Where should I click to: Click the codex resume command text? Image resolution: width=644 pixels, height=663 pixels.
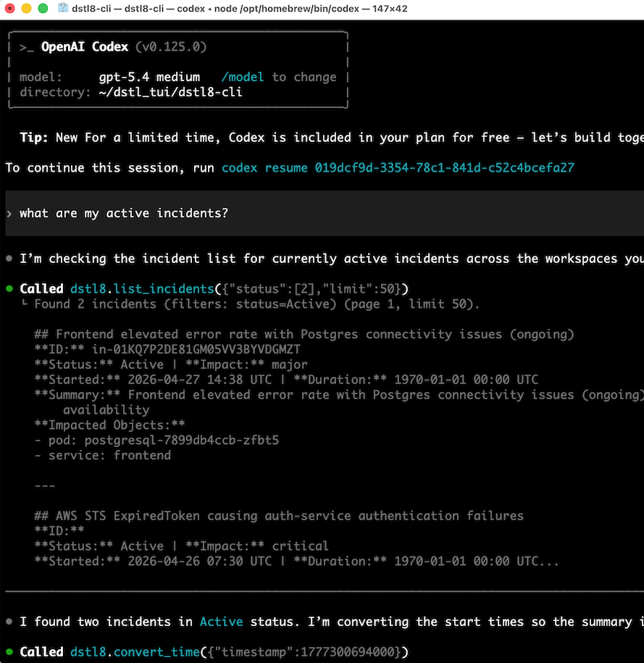point(264,168)
